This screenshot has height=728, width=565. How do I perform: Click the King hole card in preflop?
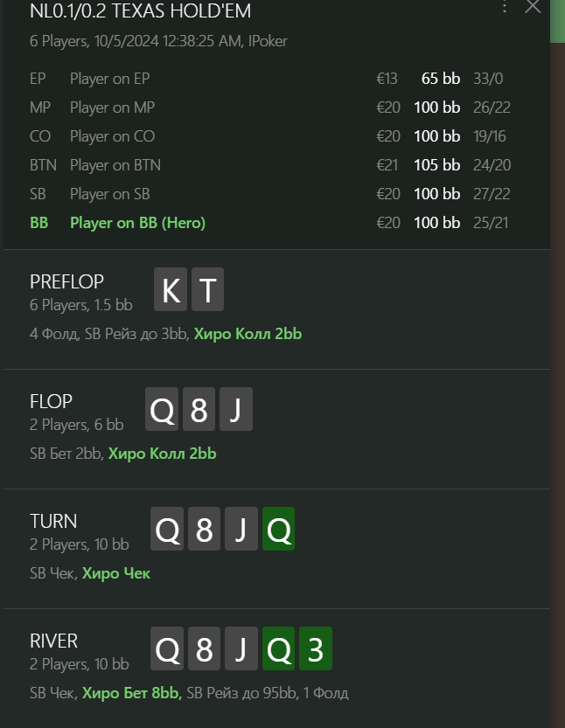click(171, 290)
